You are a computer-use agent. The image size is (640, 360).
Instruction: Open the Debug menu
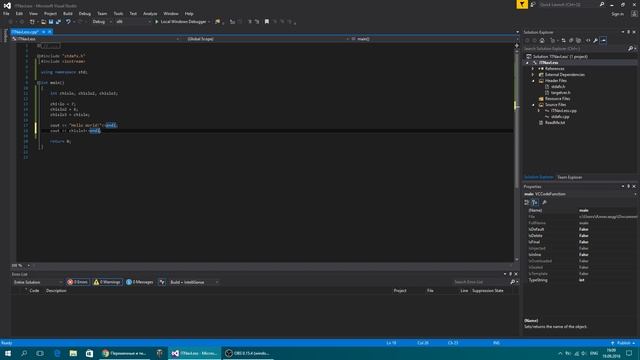point(85,13)
